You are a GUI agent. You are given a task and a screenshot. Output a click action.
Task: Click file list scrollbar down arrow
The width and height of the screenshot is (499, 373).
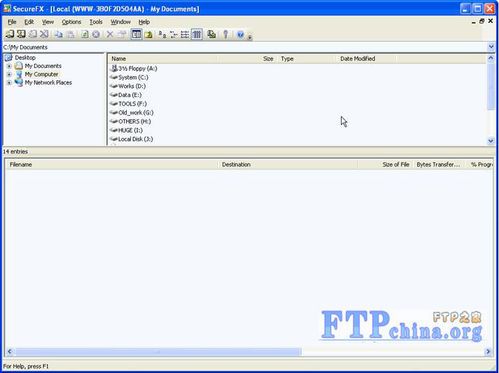coord(491,141)
